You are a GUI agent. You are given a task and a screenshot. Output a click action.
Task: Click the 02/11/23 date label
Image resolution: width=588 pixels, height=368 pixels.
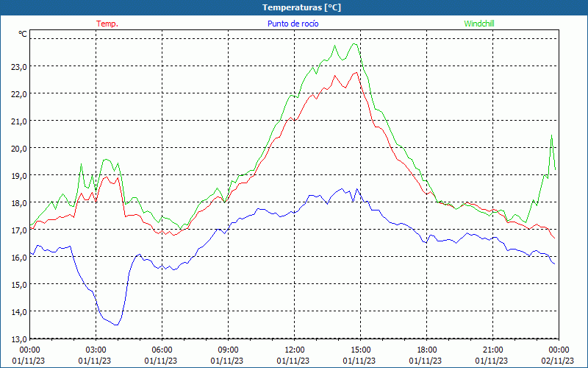558,361
